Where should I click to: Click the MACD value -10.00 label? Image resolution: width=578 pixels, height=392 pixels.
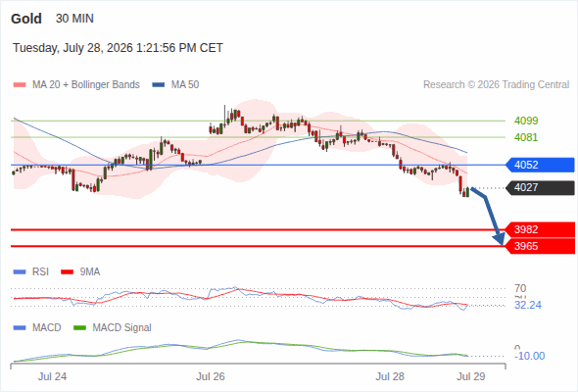point(530,356)
